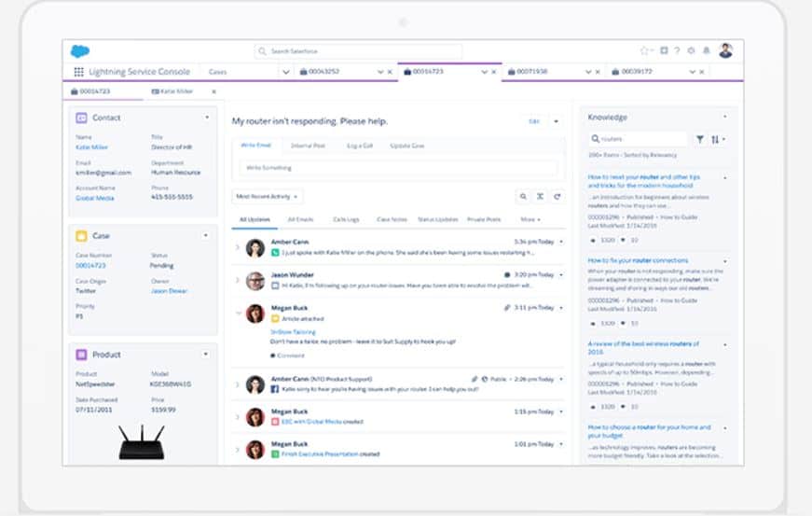Open the help question mark icon
The height and width of the screenshot is (516, 812).
point(677,50)
